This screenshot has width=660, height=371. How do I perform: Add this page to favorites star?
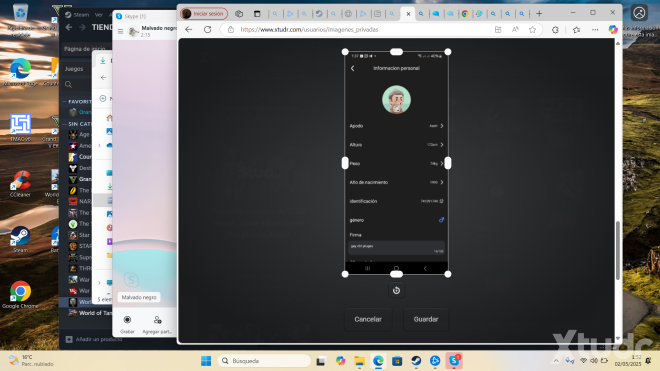(532, 29)
